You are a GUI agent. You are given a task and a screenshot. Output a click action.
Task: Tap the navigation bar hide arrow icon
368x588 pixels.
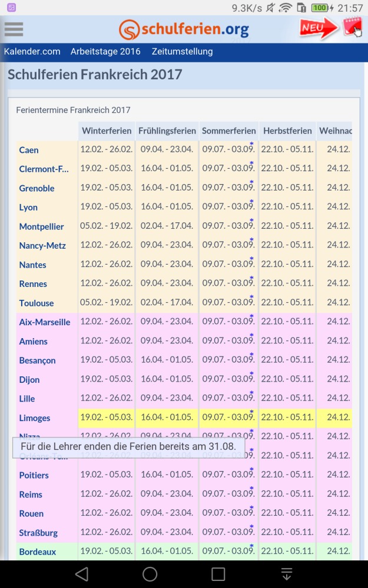click(287, 574)
